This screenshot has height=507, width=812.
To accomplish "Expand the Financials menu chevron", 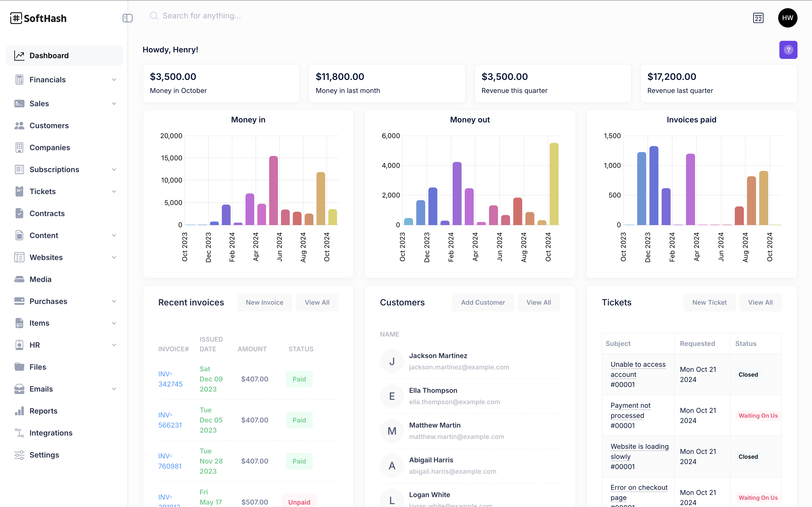I will pyautogui.click(x=114, y=80).
